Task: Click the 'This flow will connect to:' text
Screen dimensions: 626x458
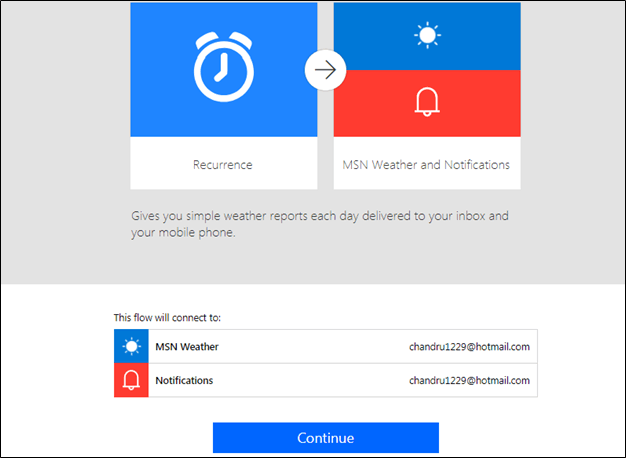Action: [167, 317]
